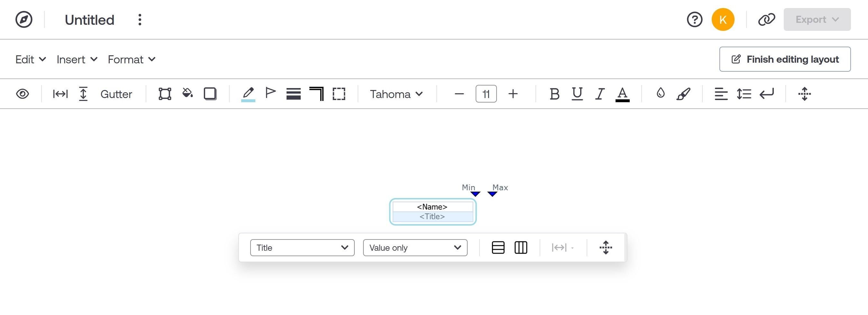Click the shape border style icon
Screen dimensions: 868x315
click(210, 94)
